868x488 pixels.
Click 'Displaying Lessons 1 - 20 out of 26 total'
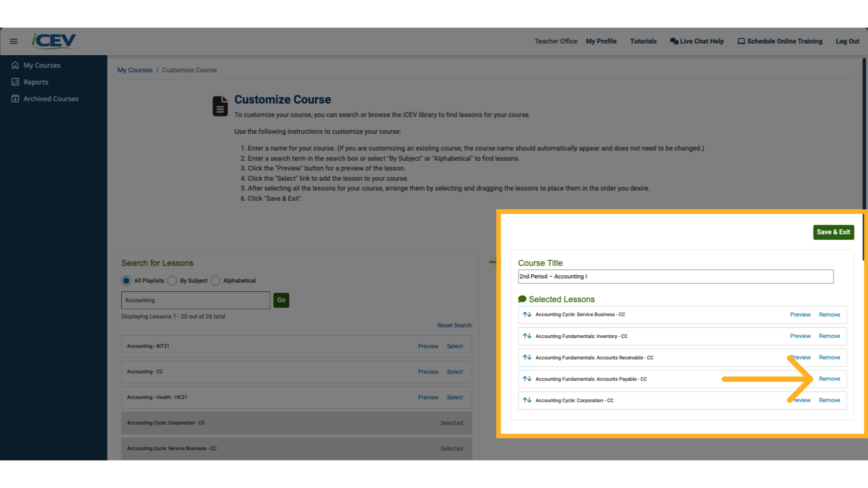point(173,317)
